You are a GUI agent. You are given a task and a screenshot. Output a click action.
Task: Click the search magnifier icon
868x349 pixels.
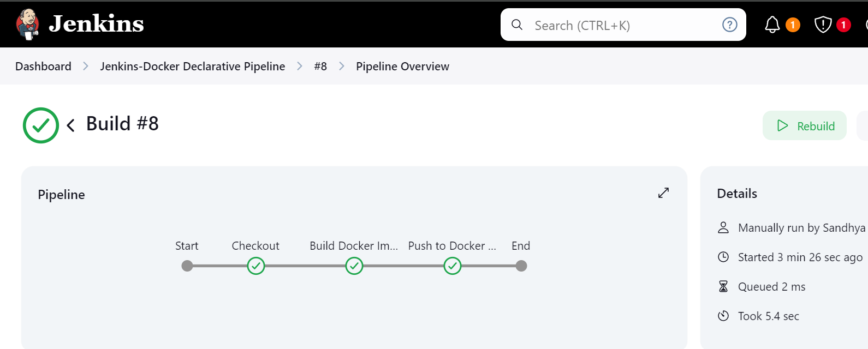tap(517, 25)
